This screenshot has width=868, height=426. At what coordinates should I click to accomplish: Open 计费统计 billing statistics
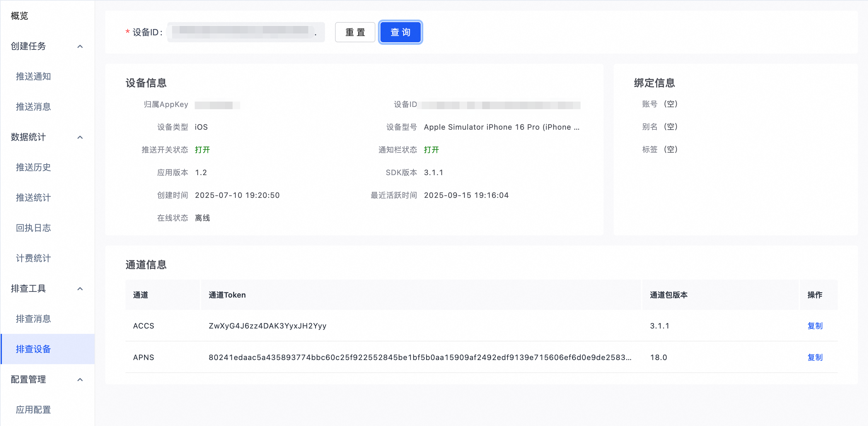point(33,258)
